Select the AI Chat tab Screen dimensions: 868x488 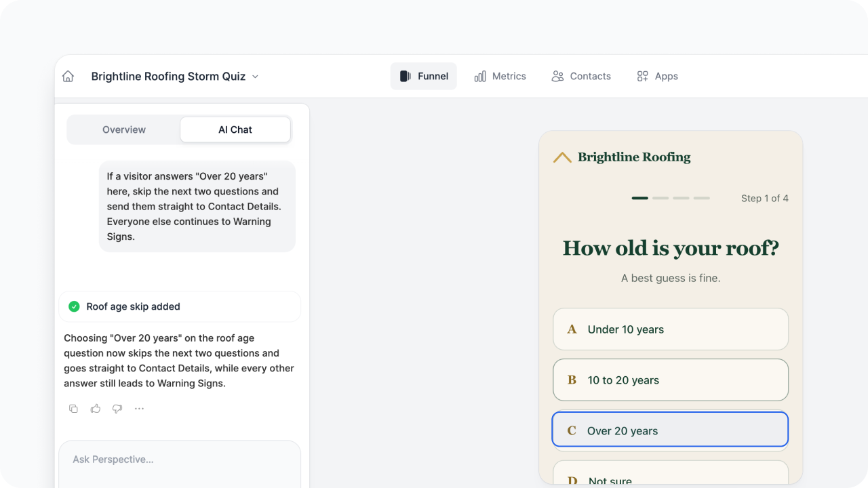click(x=235, y=129)
